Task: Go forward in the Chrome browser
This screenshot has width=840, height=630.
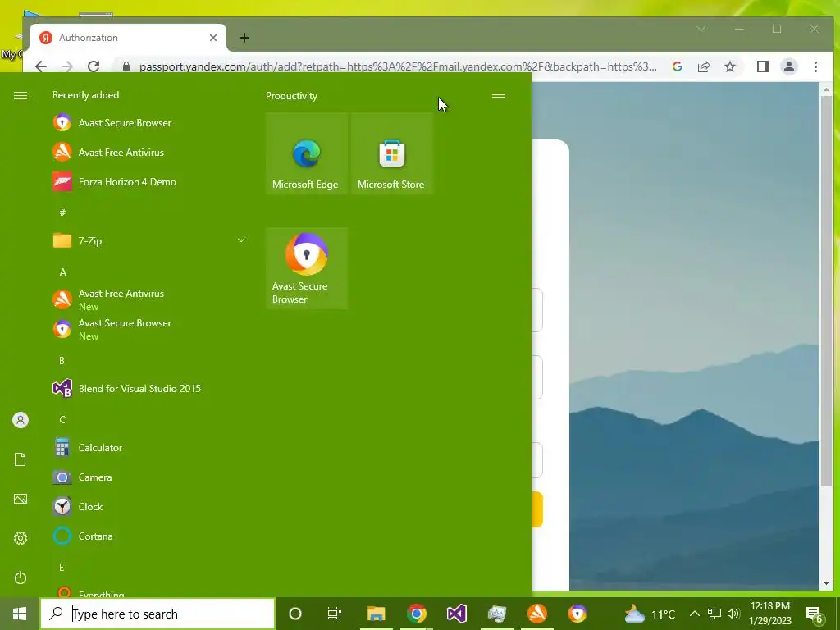Action: [67, 66]
